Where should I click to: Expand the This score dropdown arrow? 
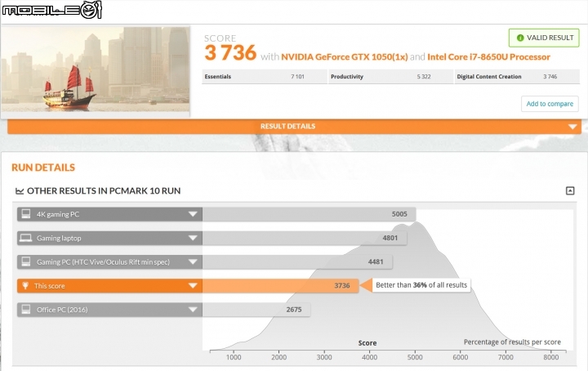(193, 285)
